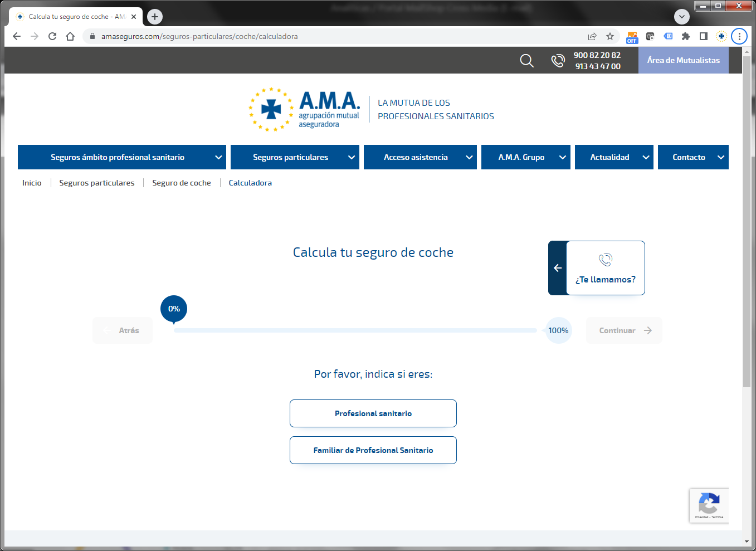The height and width of the screenshot is (551, 756).
Task: Open the browser extensions puzzle icon
Action: (686, 36)
